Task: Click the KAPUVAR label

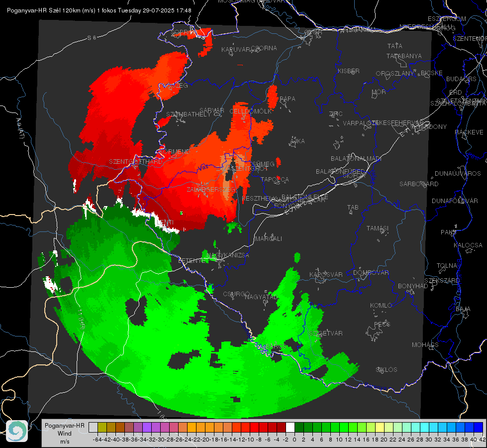Action: tap(236, 50)
